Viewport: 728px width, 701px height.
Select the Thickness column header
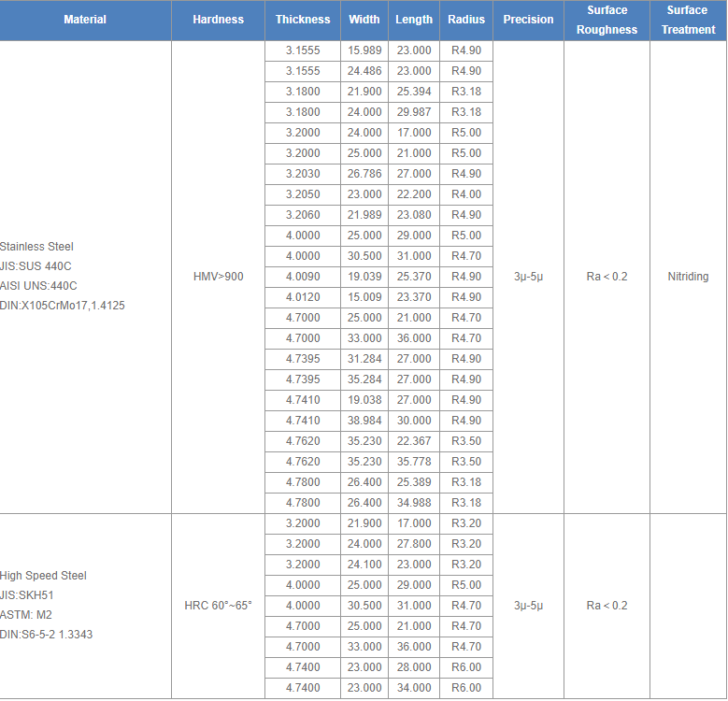point(303,20)
